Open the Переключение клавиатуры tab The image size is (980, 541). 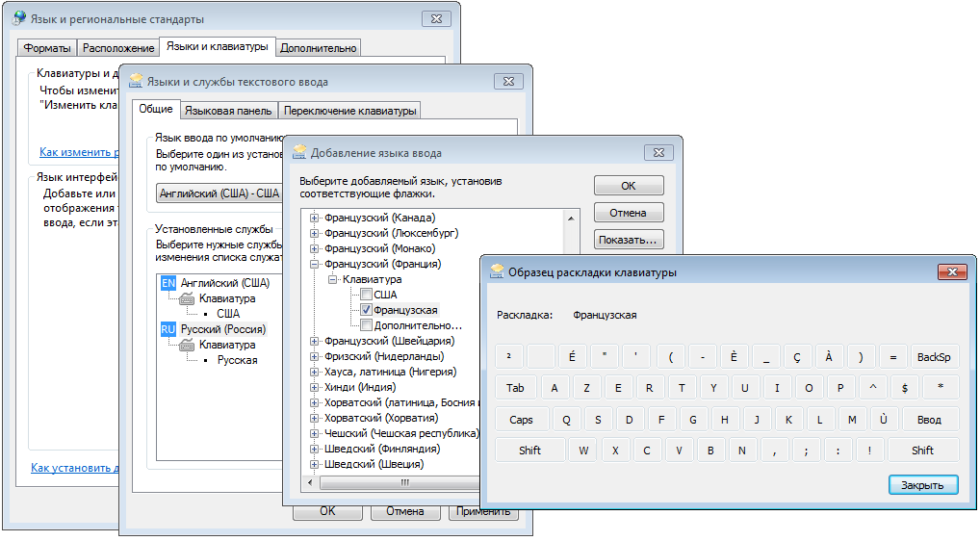350,111
